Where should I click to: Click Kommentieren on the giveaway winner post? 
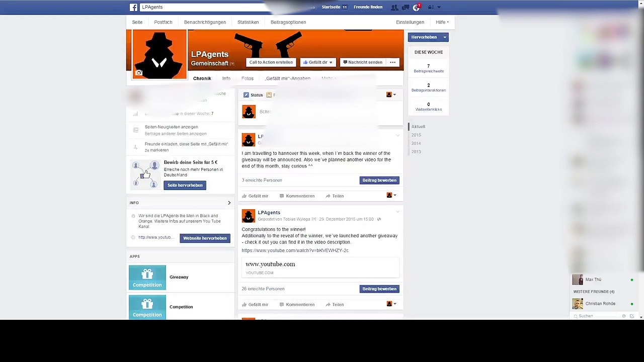(x=297, y=305)
